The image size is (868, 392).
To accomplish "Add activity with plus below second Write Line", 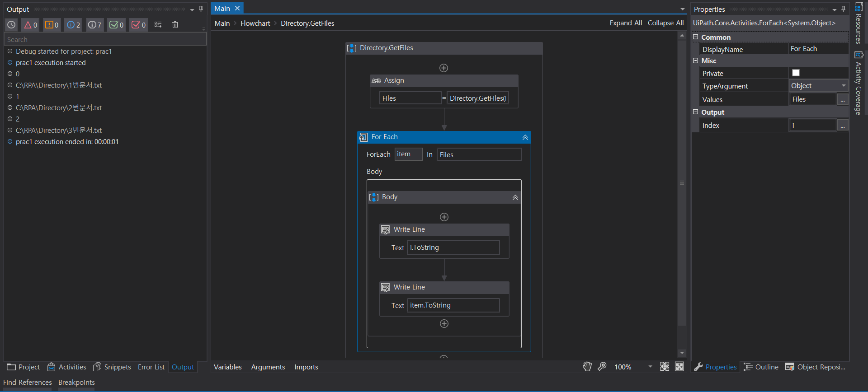I will (x=444, y=324).
